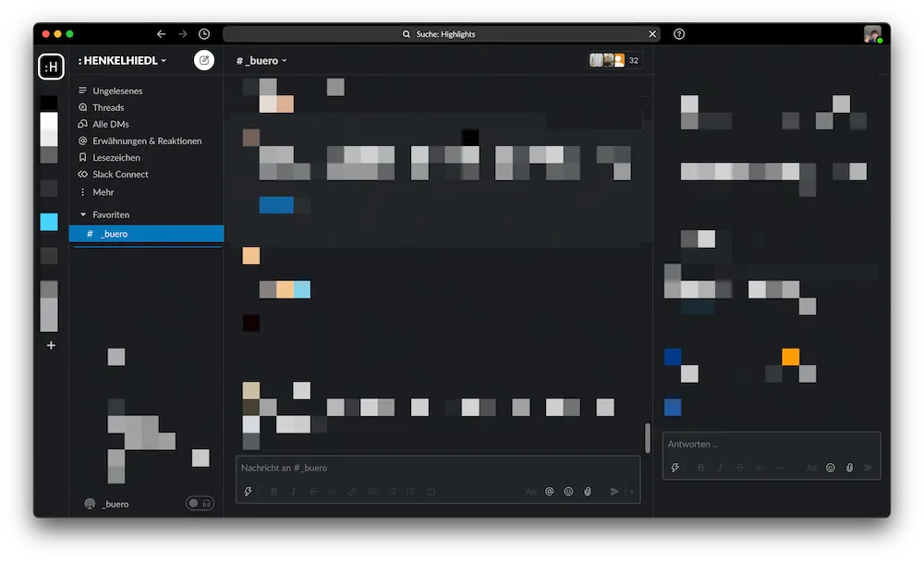
Task: Open the help question mark icon
Action: click(x=679, y=34)
